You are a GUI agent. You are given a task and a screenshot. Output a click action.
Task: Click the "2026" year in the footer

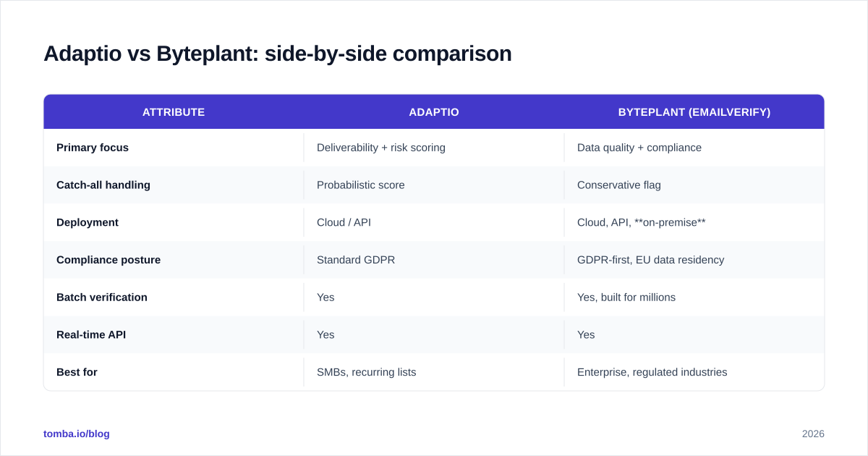click(x=813, y=434)
